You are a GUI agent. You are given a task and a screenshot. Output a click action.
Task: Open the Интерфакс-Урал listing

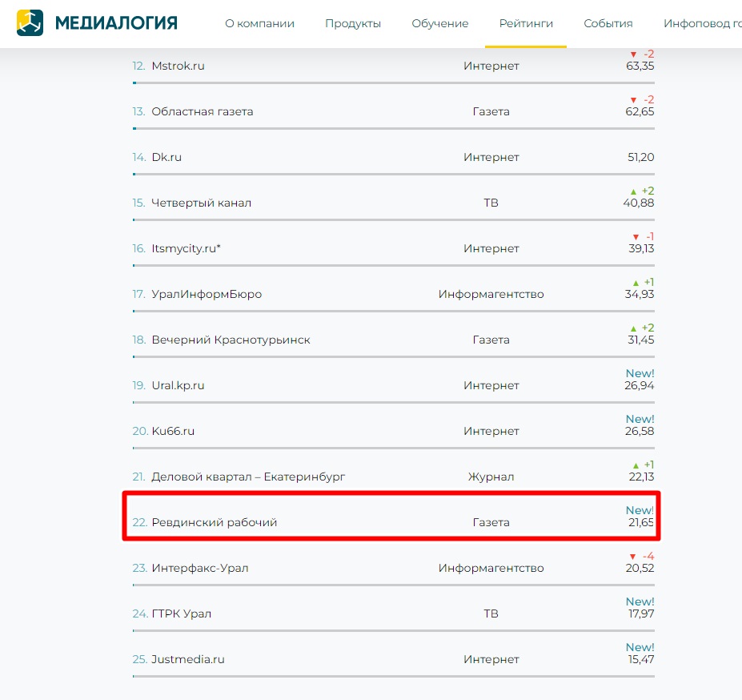pyautogui.click(x=200, y=568)
